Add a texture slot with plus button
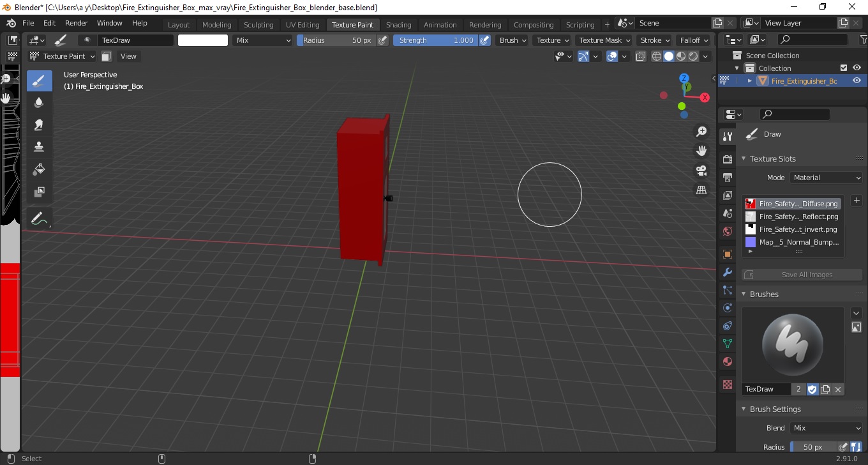This screenshot has width=868, height=465. coord(857,201)
